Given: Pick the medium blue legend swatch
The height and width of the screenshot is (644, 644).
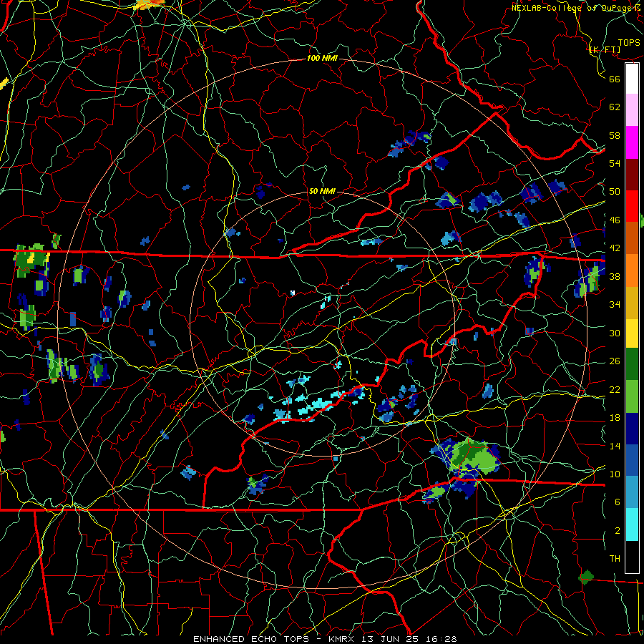Looking at the screenshot, I should pos(632,460).
